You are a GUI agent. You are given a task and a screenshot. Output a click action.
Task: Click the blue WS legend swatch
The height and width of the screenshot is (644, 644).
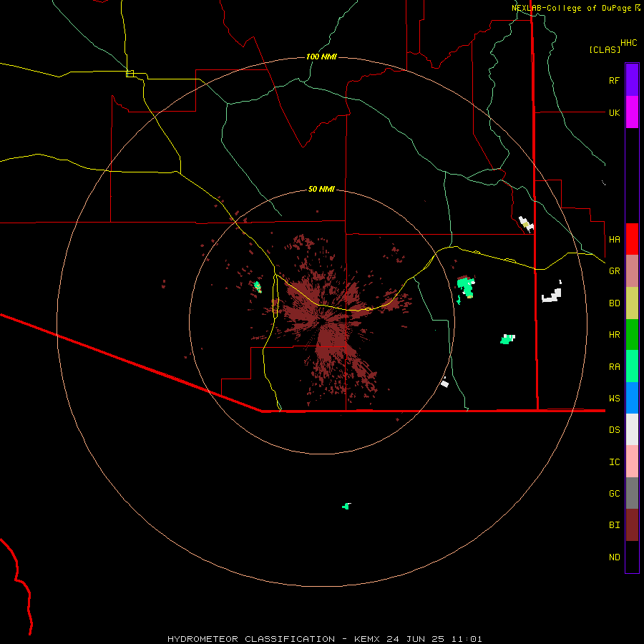click(632, 398)
